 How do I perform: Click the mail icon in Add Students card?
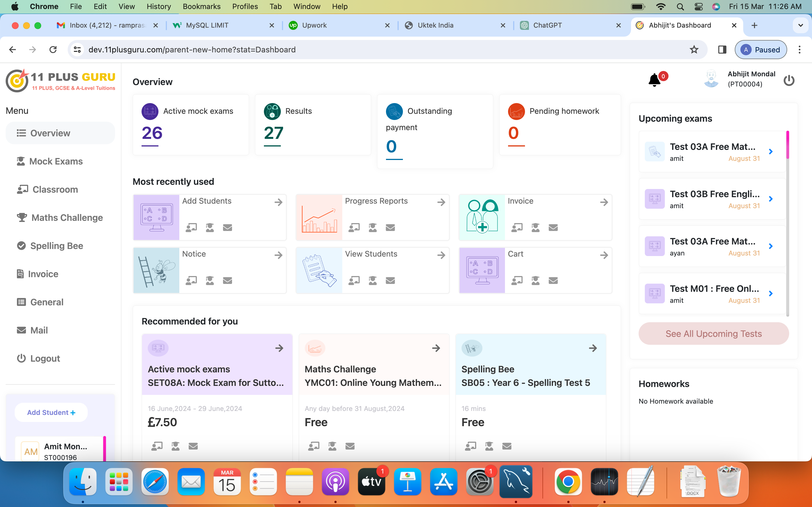(227, 228)
